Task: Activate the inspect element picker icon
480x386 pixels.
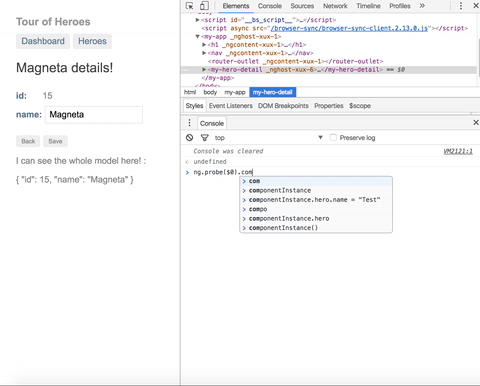Action: tap(189, 6)
